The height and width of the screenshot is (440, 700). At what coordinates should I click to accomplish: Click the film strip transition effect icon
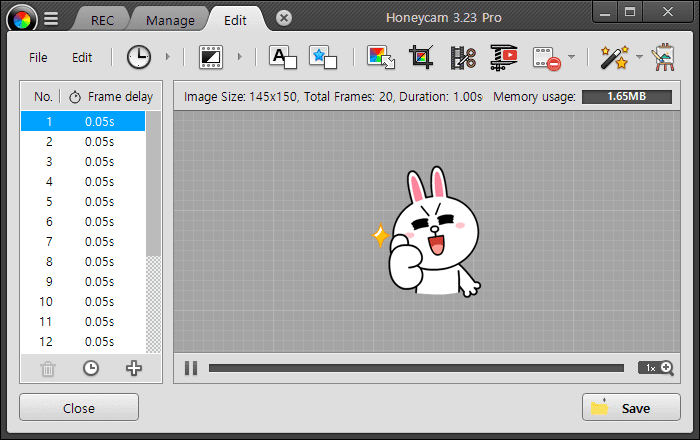click(x=211, y=58)
